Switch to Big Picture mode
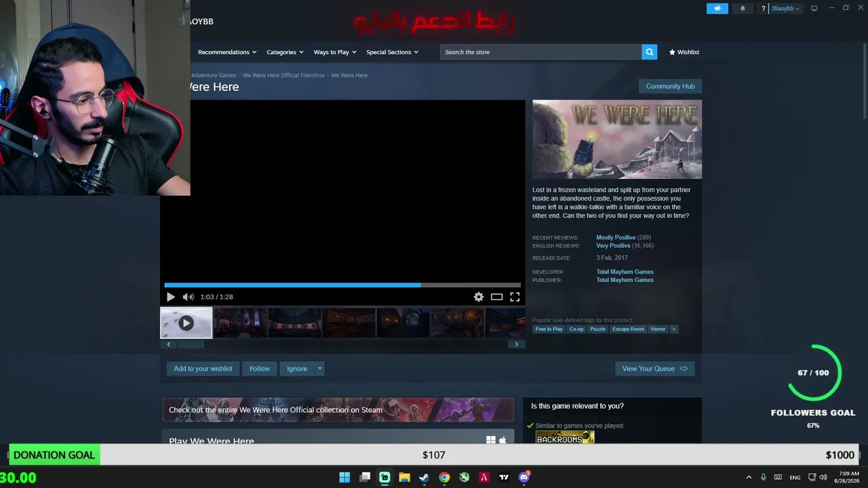Viewport: 868px width, 488px height. point(814,8)
